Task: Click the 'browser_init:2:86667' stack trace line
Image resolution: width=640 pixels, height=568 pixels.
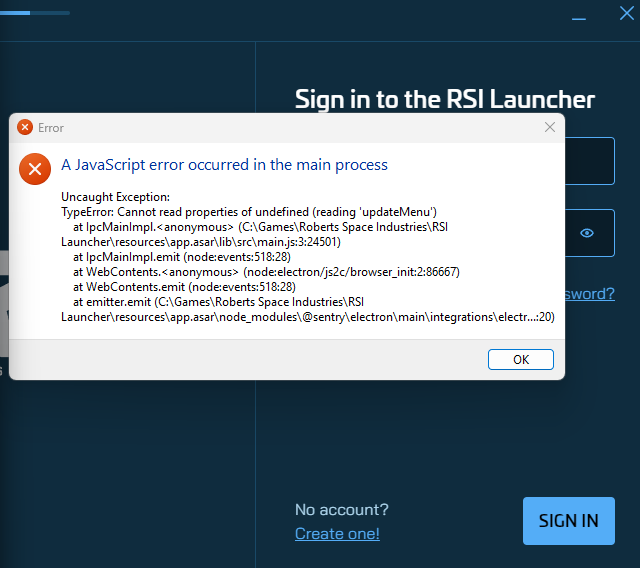Action: coord(267,272)
